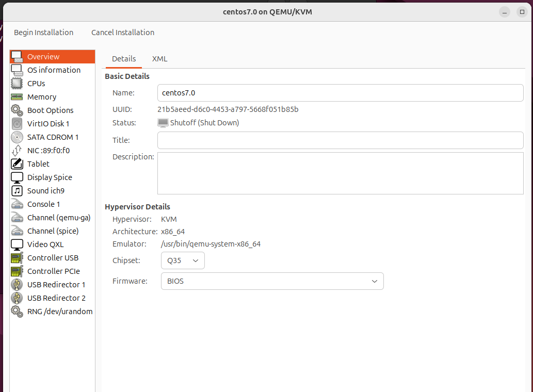Viewport: 533px width, 392px height.
Task: Click the Architecture value x86_64
Action: (x=173, y=232)
